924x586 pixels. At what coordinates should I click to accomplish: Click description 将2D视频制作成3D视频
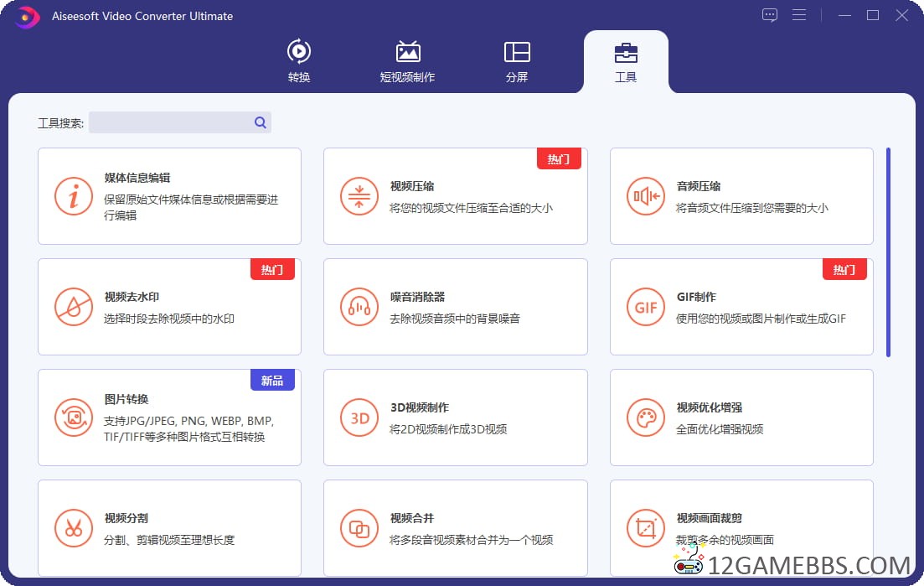pyautogui.click(x=448, y=429)
